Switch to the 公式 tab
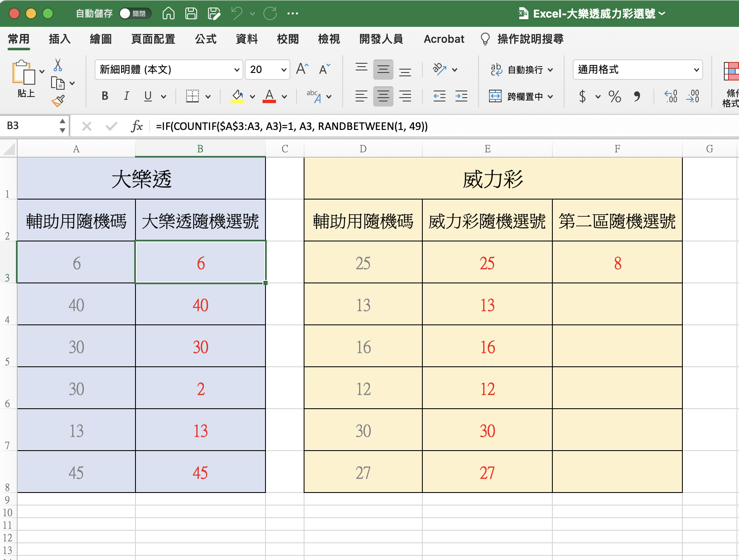Viewport: 739px width, 560px height. click(206, 39)
